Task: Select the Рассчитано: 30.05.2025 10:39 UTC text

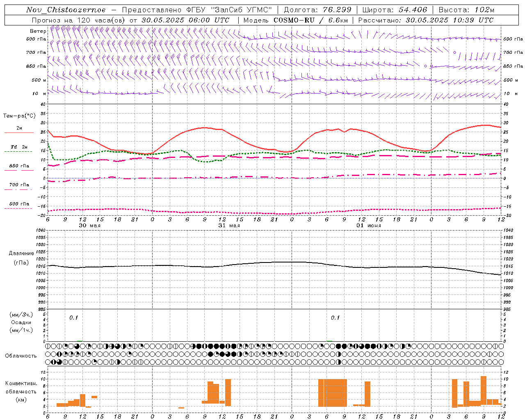Action: tap(426, 20)
